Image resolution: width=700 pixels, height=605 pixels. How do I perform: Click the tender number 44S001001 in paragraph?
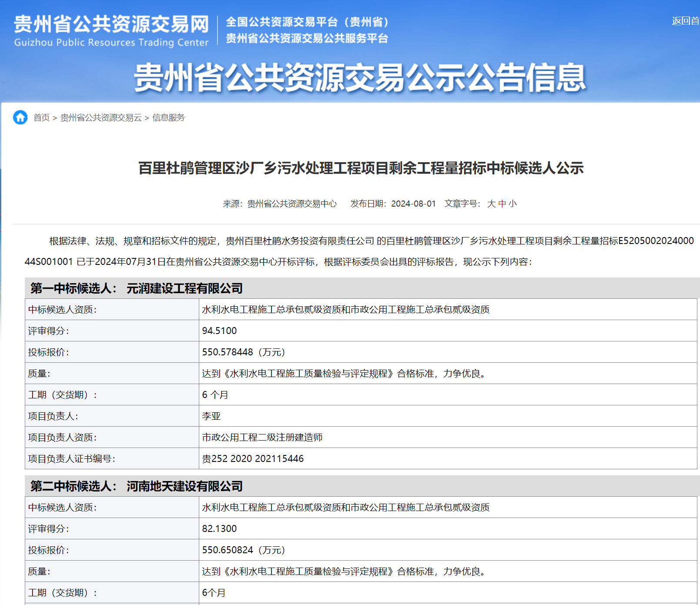click(49, 261)
